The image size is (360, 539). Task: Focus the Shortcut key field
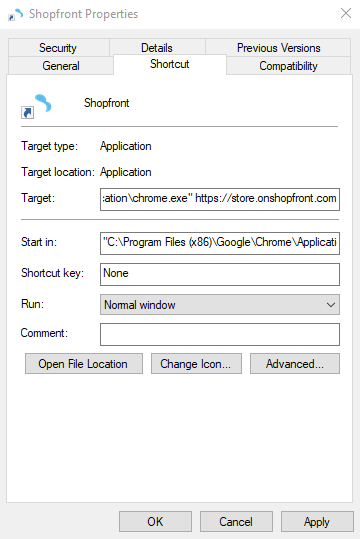coord(220,274)
